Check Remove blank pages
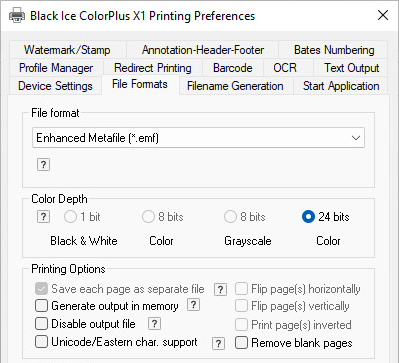Screen dimensions: 399x363 coord(241,343)
